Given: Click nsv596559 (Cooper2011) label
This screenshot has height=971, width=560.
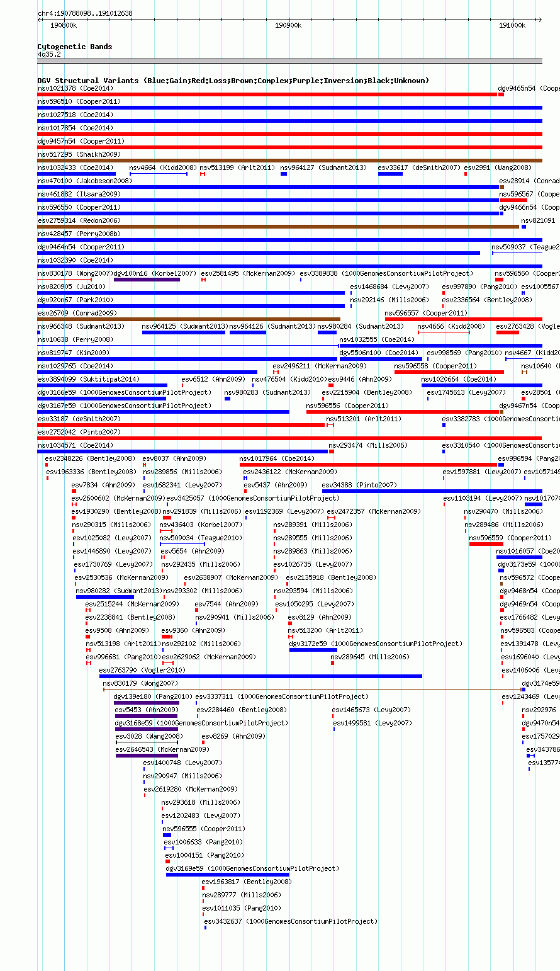Looking at the screenshot, I should [x=510, y=538].
